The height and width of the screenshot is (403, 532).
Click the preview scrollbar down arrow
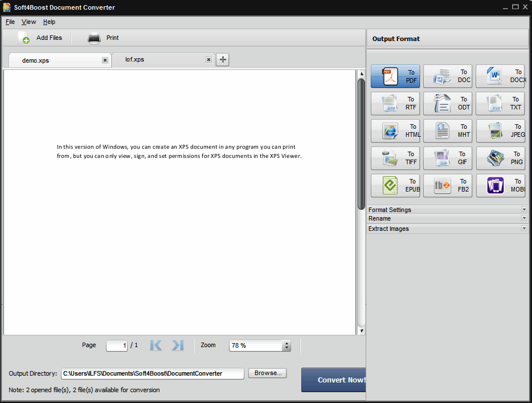coord(362,331)
